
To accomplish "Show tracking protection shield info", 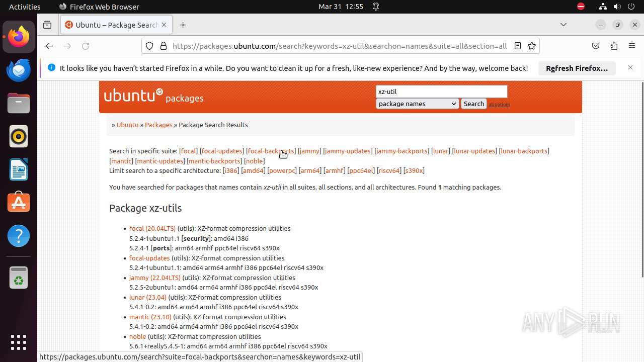I will [149, 46].
